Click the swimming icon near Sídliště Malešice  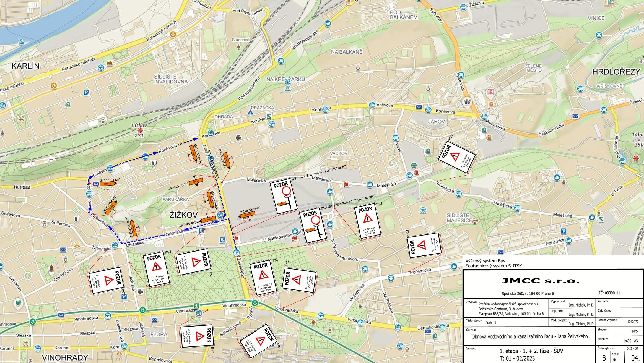pos(423,211)
